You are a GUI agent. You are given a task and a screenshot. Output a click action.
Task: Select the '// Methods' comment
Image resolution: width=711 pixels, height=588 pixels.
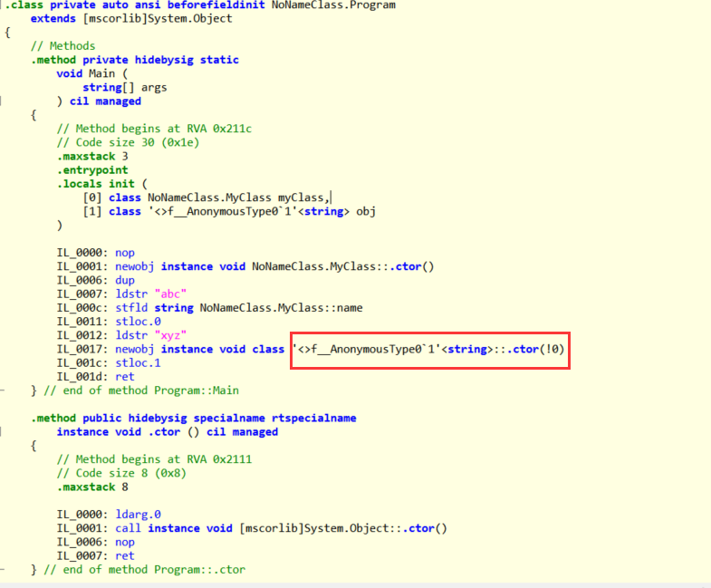63,46
